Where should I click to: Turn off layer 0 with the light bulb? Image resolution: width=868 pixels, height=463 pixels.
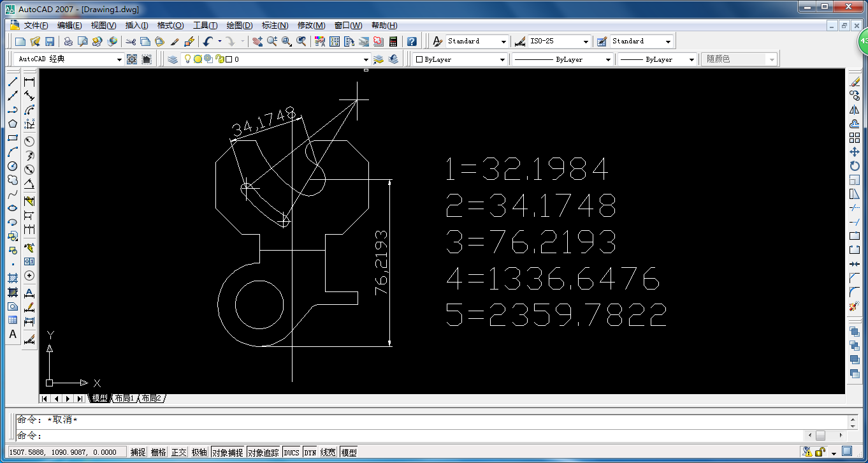[187, 59]
